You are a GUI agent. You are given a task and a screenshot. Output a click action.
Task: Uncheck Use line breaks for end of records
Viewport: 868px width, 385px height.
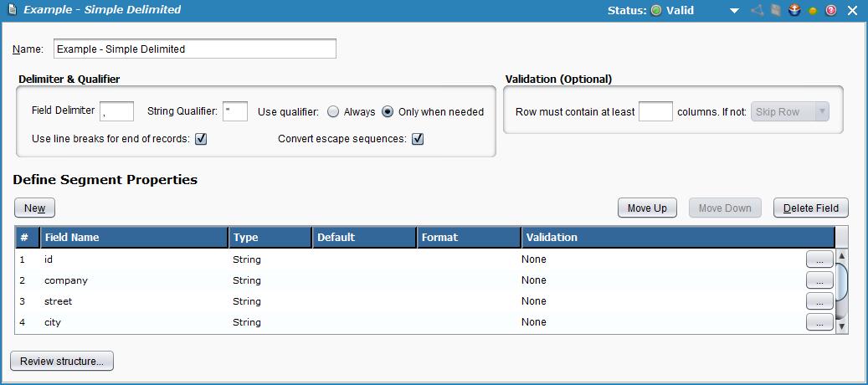[201, 138]
